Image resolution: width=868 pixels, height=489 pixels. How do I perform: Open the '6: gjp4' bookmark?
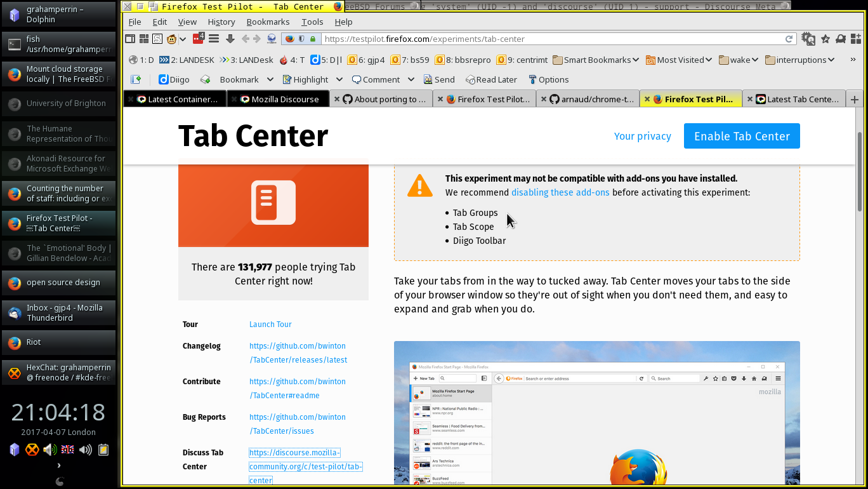coord(366,60)
